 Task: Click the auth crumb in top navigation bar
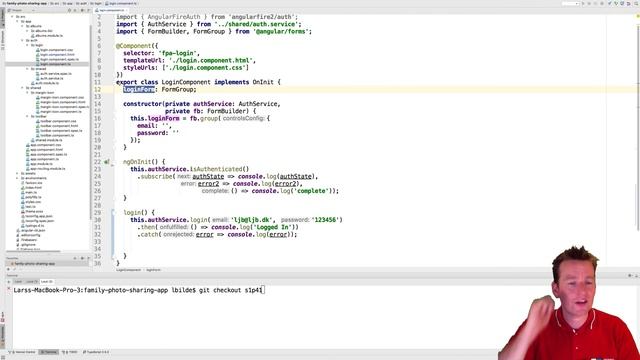coord(81,3)
